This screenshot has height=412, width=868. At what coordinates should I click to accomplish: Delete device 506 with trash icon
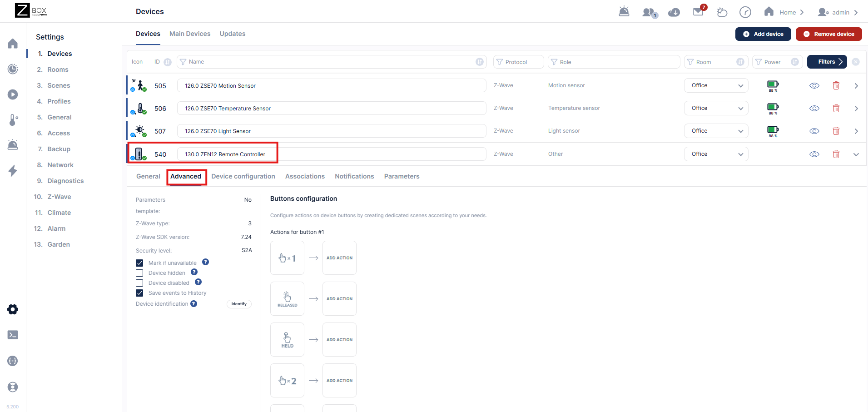(836, 108)
